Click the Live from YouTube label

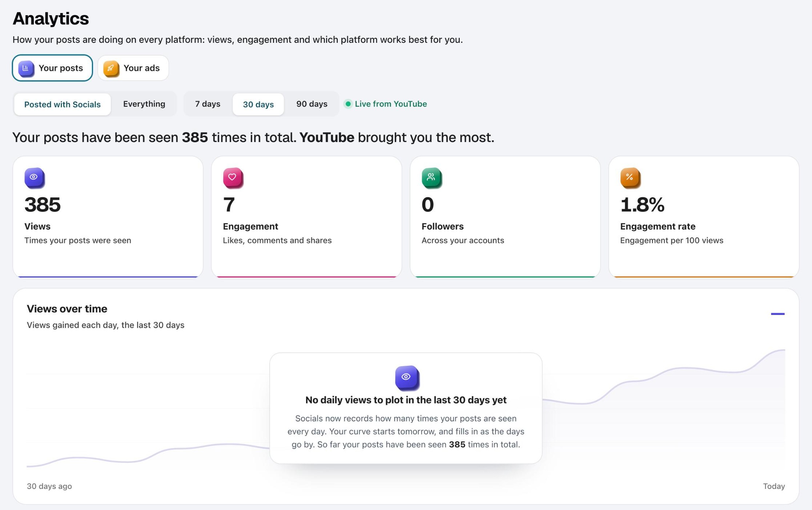click(x=391, y=104)
